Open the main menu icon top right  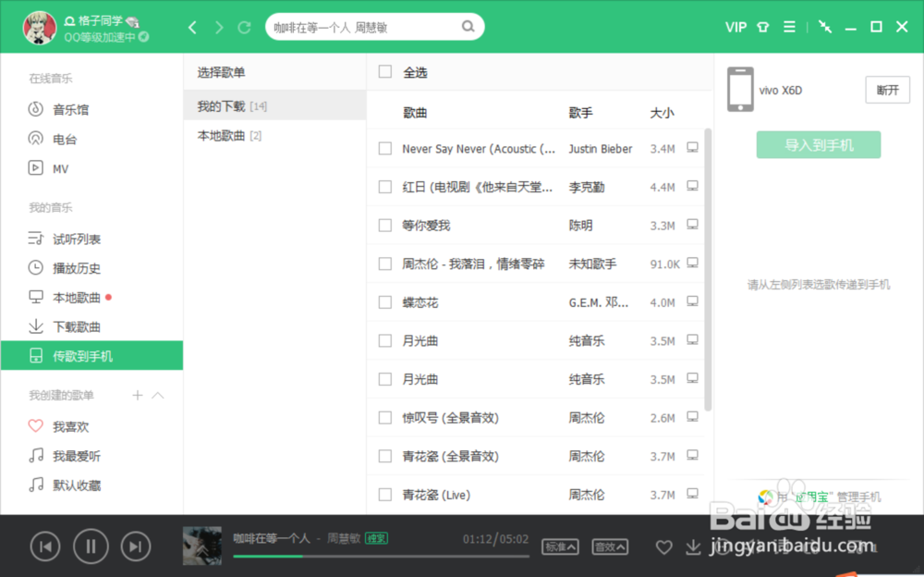[789, 27]
